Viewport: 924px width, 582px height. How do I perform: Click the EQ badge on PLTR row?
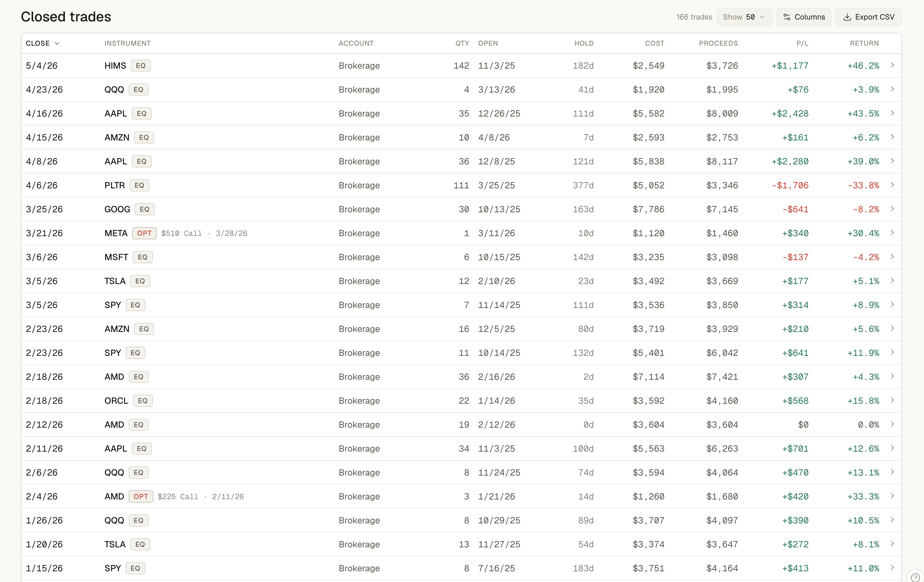tap(139, 185)
